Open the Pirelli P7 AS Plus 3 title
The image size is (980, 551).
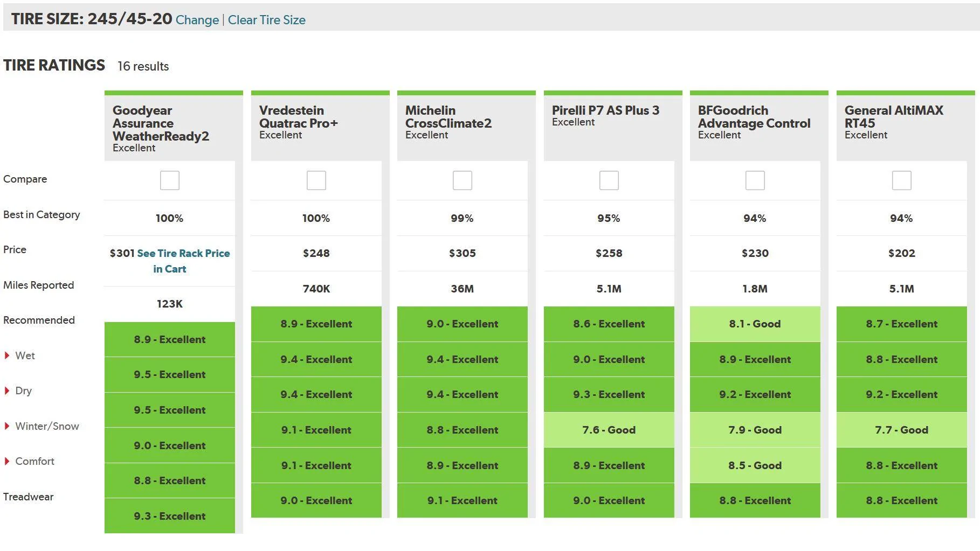[605, 110]
